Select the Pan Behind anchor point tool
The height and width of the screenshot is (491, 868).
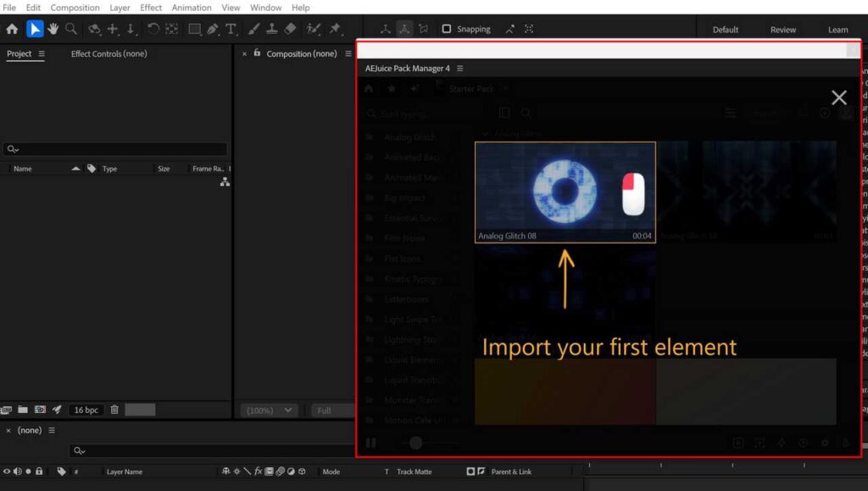(171, 29)
